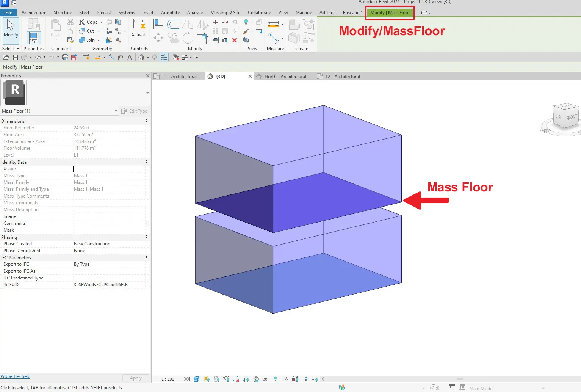Image resolution: width=581 pixels, height=392 pixels.
Task: Expand the Mass Floor (1) filter dropdown
Action: 116,111
